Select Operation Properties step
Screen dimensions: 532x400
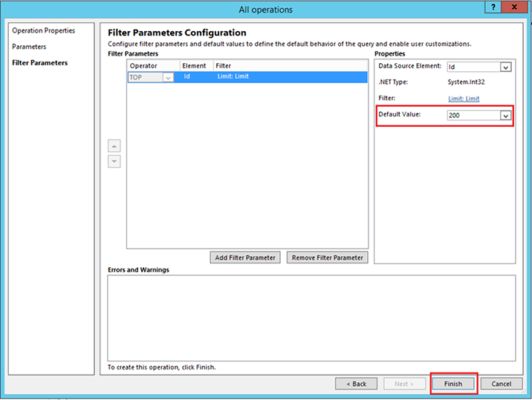(x=43, y=30)
